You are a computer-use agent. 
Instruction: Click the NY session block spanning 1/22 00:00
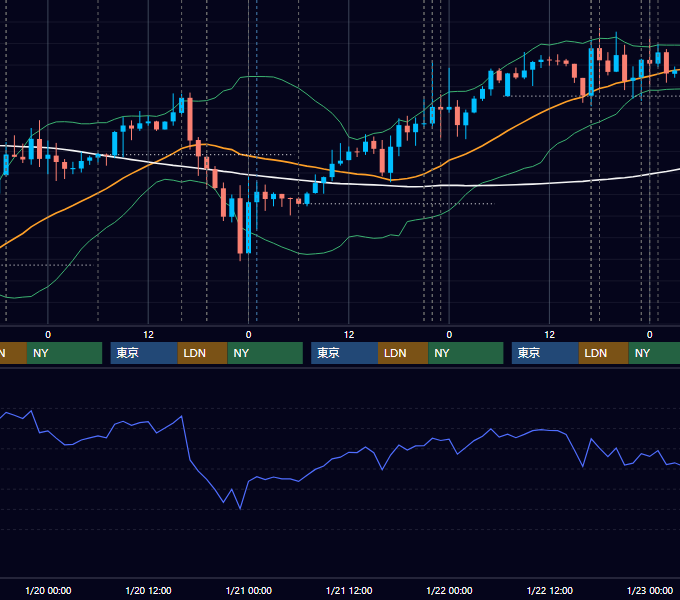(x=466, y=353)
